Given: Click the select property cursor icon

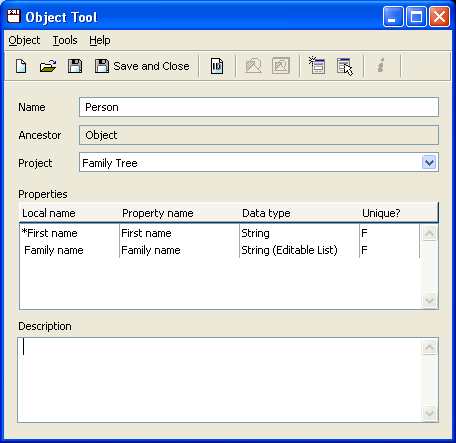Looking at the screenshot, I should click(345, 66).
